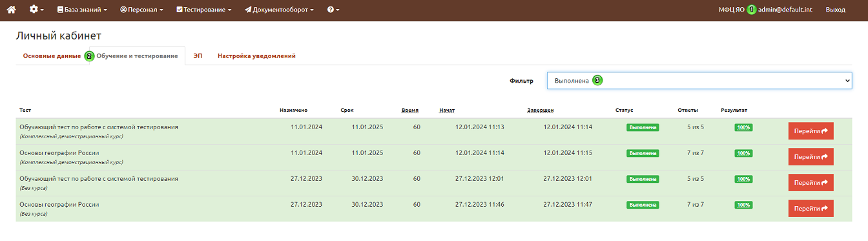Click the Результат column header
Screen dimensions: 868x241
(734, 110)
